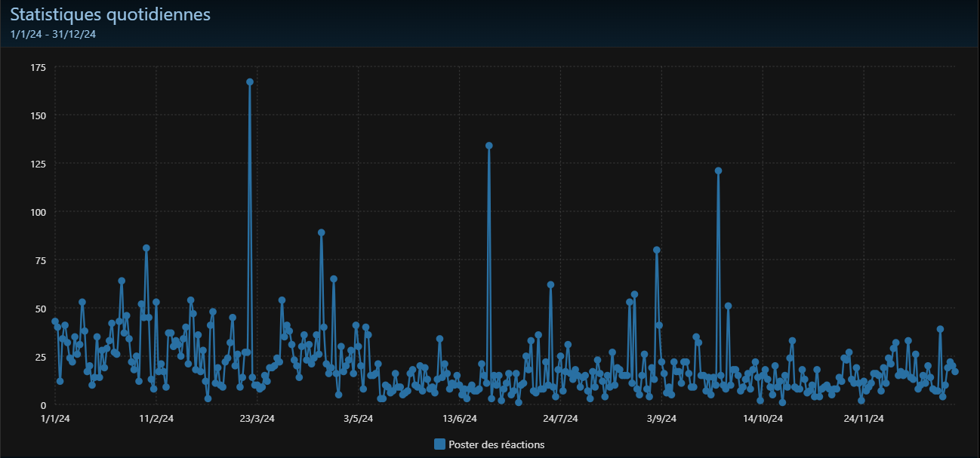Image resolution: width=980 pixels, height=458 pixels.
Task: Toggle the Poster des réactions legend entry
Action: pyautogui.click(x=489, y=444)
